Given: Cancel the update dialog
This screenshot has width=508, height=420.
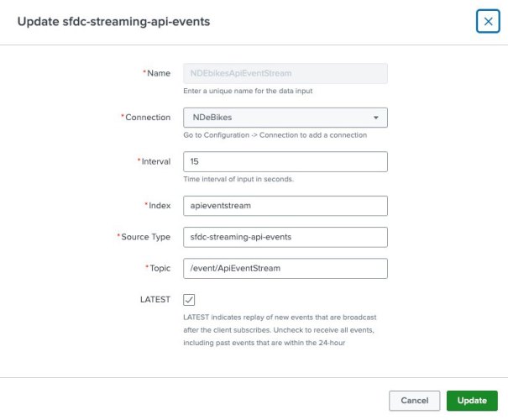Looking at the screenshot, I should (414, 401).
